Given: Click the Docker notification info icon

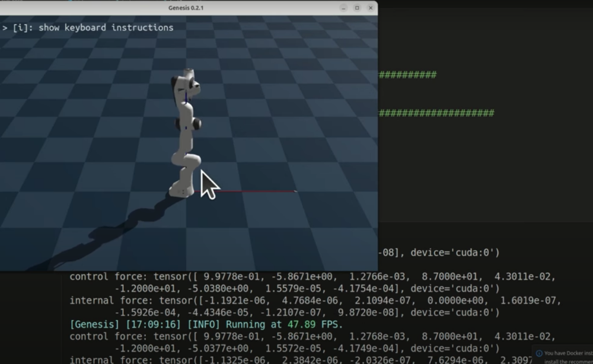Looking at the screenshot, I should point(539,353).
